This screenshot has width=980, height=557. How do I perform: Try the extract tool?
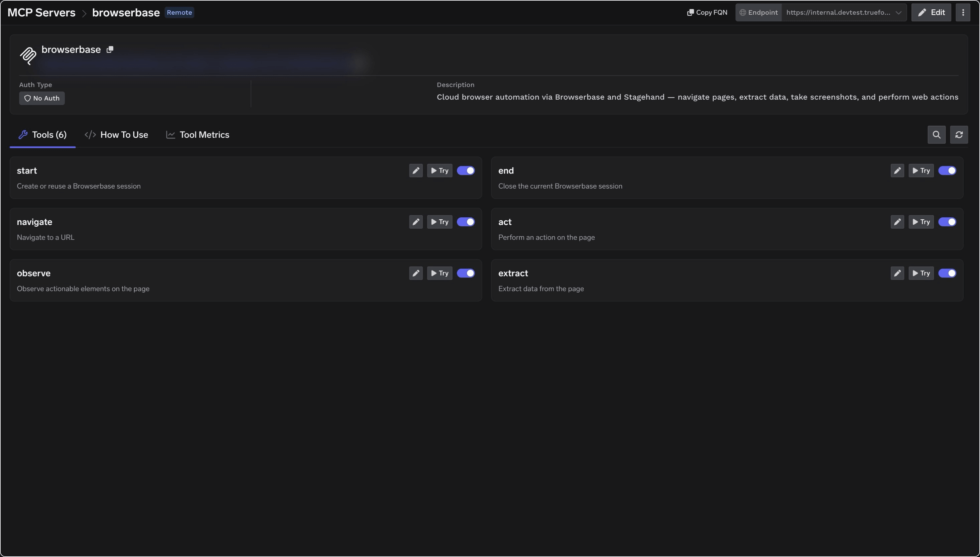pos(921,273)
